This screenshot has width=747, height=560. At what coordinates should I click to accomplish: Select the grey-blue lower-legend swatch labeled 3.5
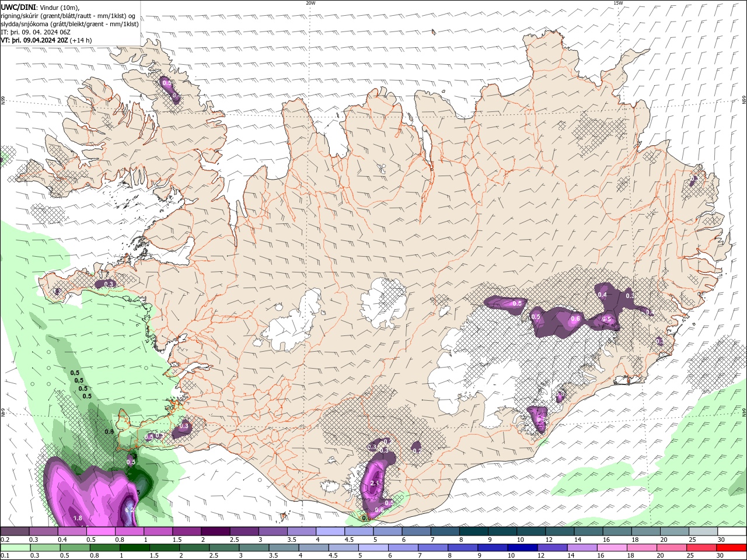[x=283, y=548]
